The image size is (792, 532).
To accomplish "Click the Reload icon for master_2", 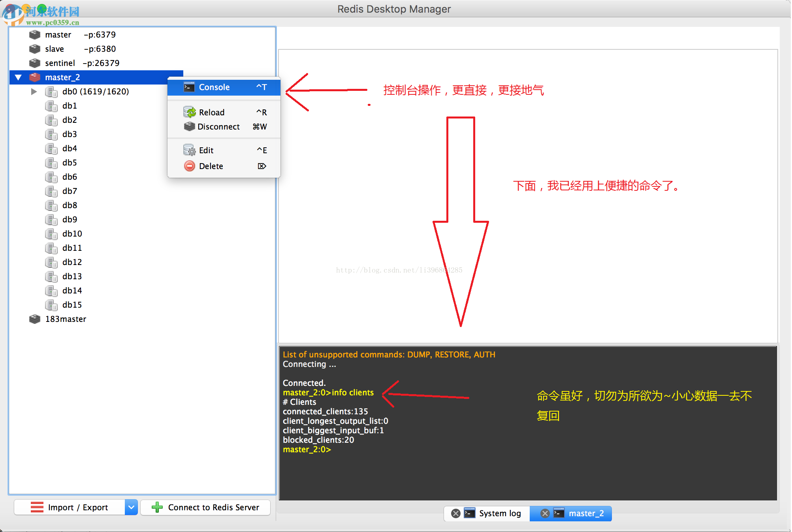I will pyautogui.click(x=190, y=112).
